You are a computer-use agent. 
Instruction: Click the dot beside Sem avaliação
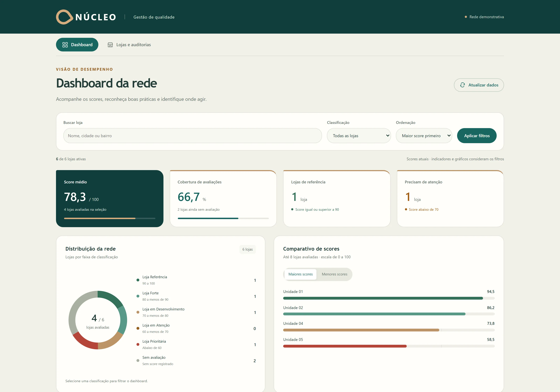tap(138, 360)
